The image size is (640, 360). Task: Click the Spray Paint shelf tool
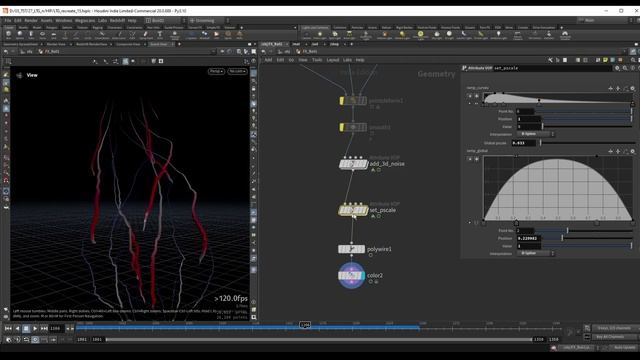[145, 35]
